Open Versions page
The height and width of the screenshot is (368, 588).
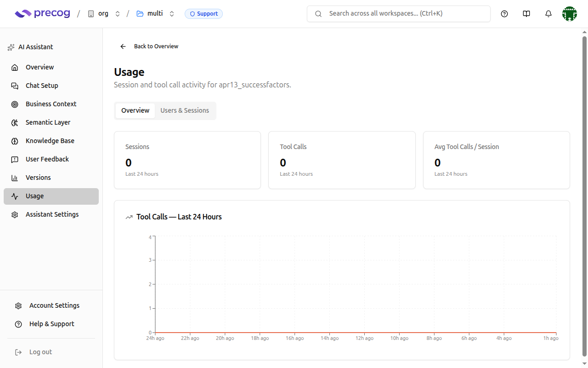pos(51,178)
